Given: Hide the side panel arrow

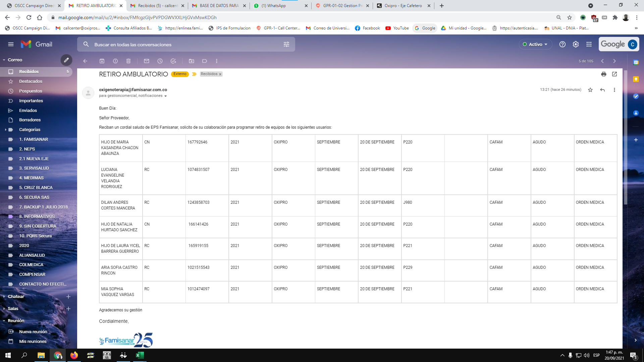Looking at the screenshot, I should pyautogui.click(x=636, y=340).
